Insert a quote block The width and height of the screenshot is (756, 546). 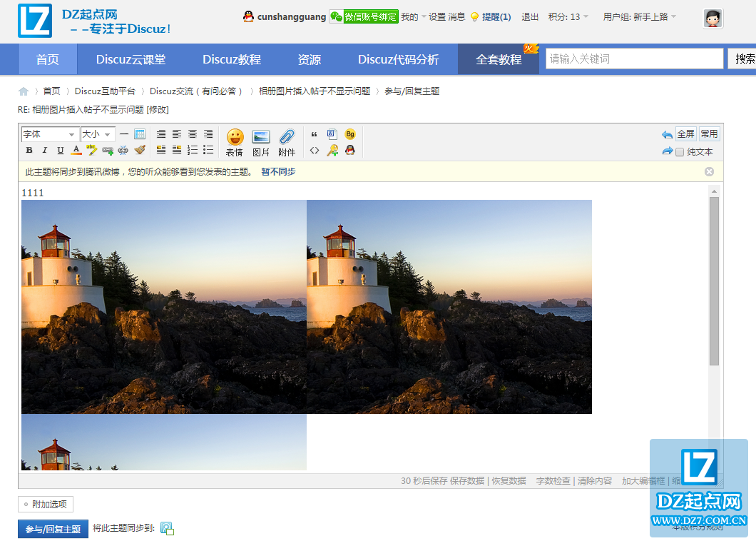[x=315, y=135]
